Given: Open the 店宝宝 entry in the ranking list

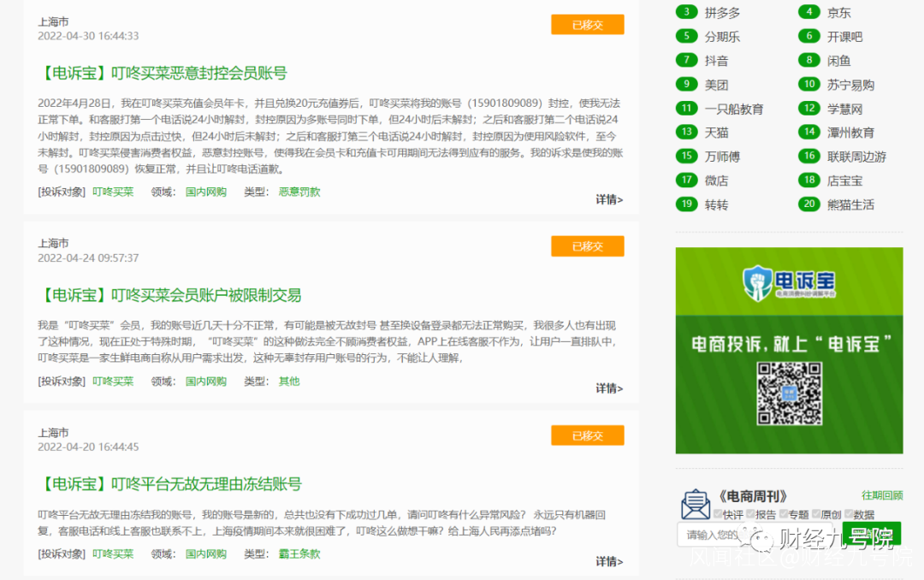Looking at the screenshot, I should click(x=844, y=181).
